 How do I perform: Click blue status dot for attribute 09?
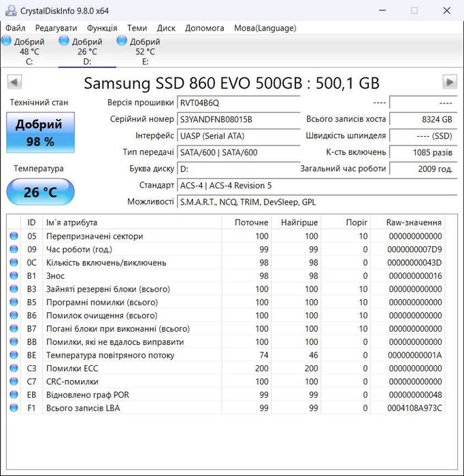point(14,250)
